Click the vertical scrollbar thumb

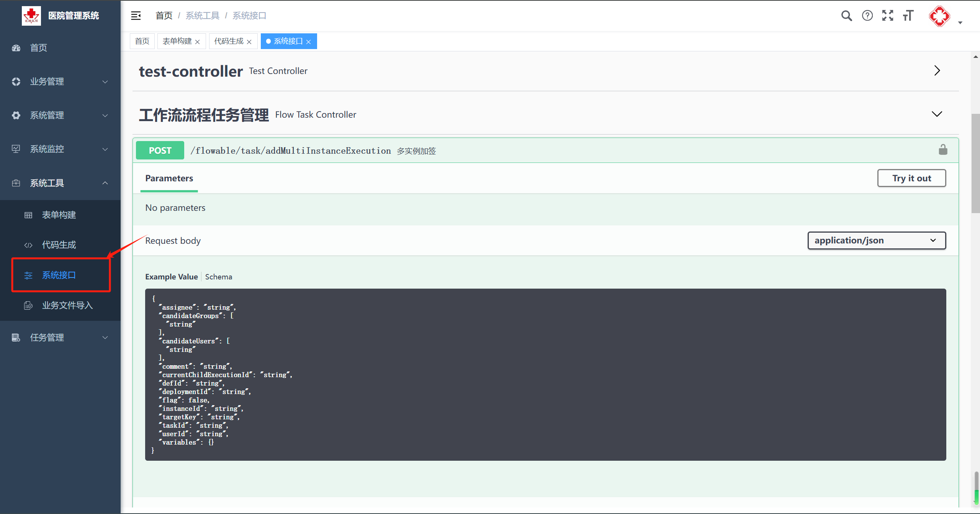[975, 163]
